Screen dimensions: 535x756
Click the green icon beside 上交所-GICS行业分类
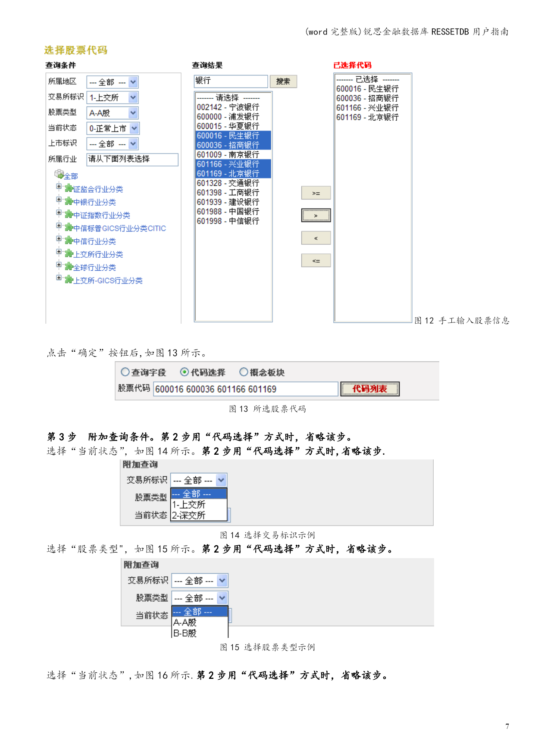click(x=69, y=279)
